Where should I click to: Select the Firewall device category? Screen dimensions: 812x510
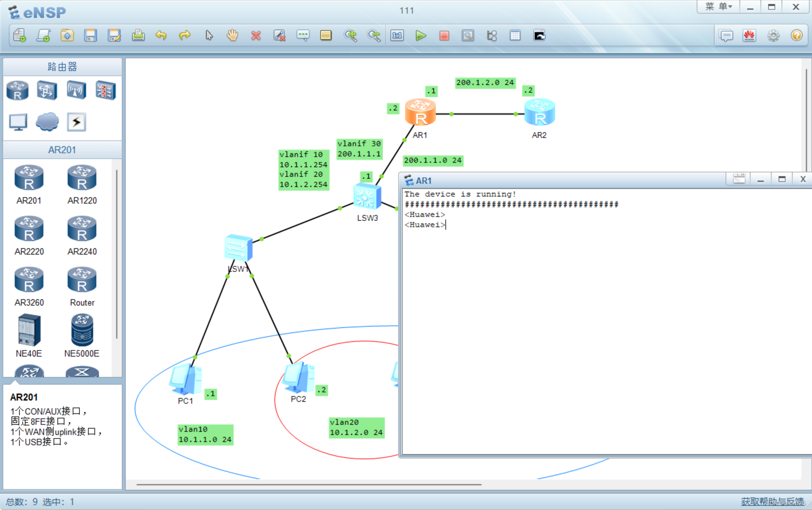tap(105, 91)
